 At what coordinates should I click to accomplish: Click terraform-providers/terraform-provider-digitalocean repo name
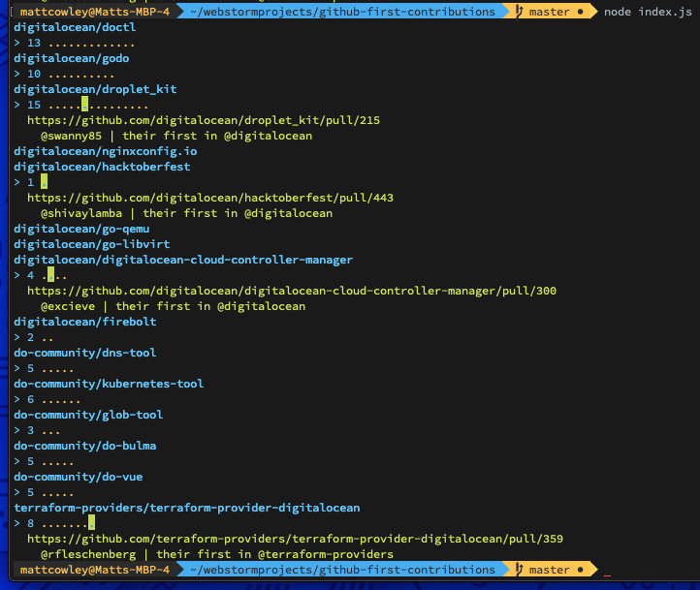coord(187,508)
